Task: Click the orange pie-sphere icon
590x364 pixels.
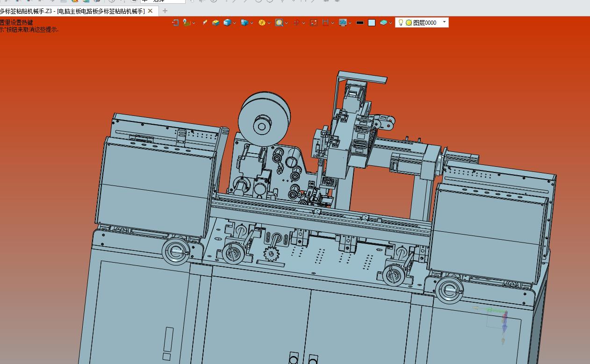Action: point(262,22)
